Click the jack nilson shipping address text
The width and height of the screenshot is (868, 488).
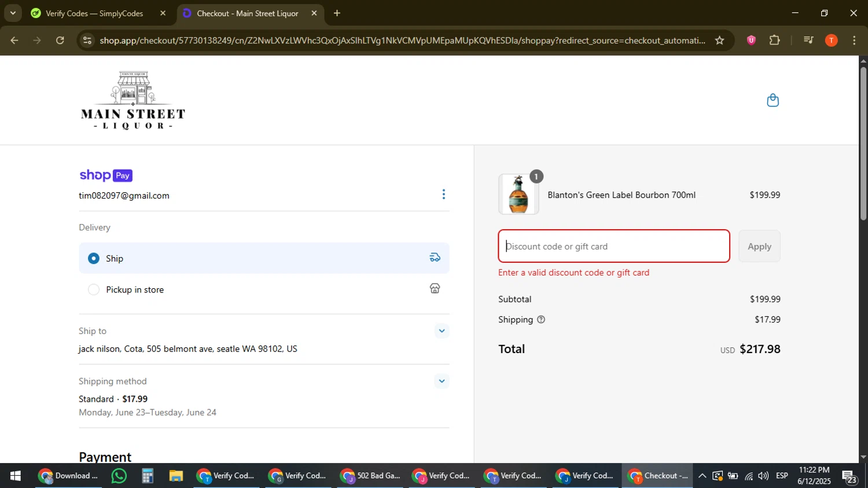pos(188,349)
